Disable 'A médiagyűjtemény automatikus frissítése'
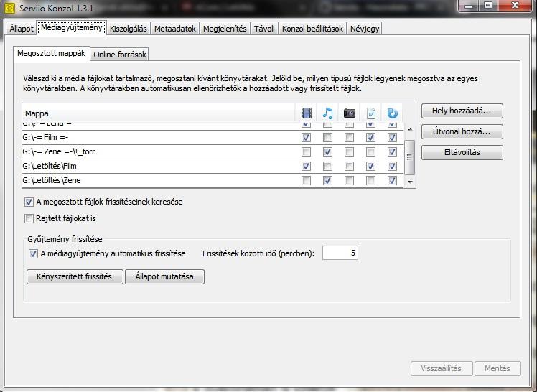 click(33, 253)
